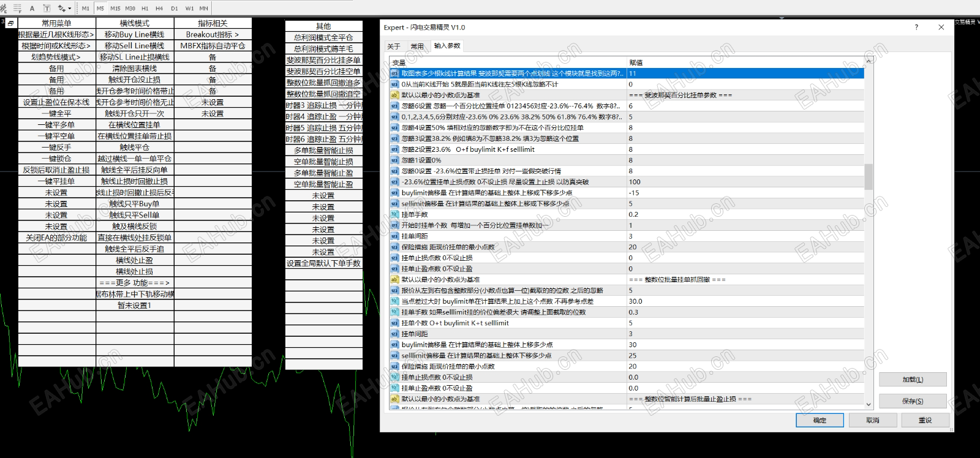The width and height of the screenshot is (980, 458).
Task: Click the 清除图表横线 panel button
Action: 135,69
